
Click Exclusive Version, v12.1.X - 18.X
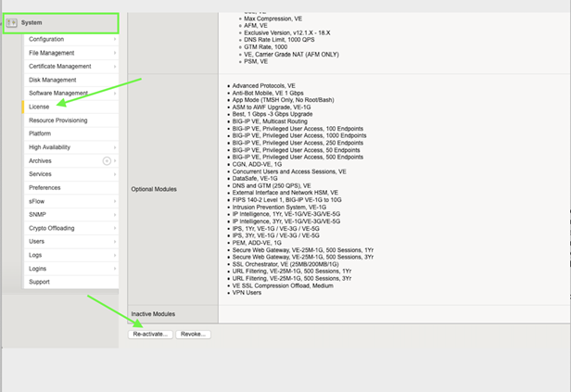pyautogui.click(x=287, y=32)
